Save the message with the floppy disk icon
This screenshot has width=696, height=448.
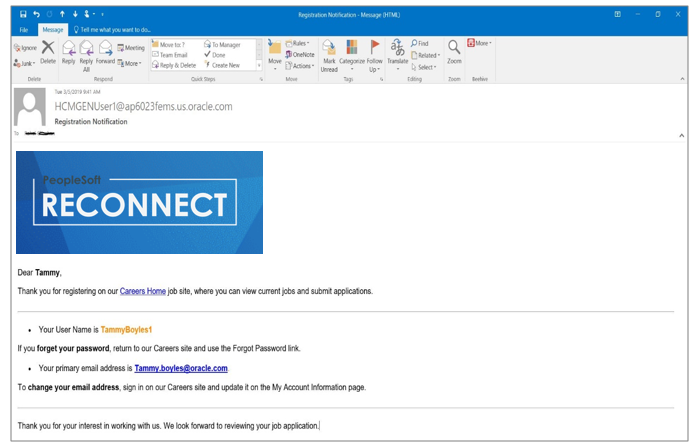tap(23, 14)
